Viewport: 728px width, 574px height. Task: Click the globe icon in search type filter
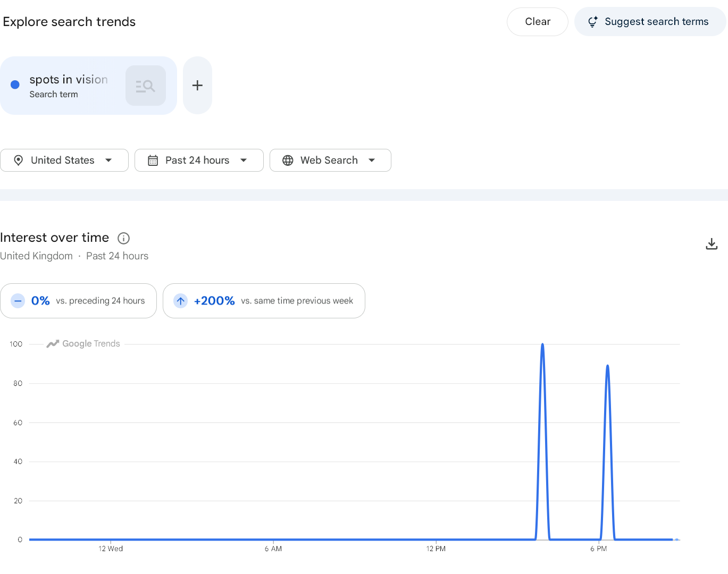pos(288,161)
